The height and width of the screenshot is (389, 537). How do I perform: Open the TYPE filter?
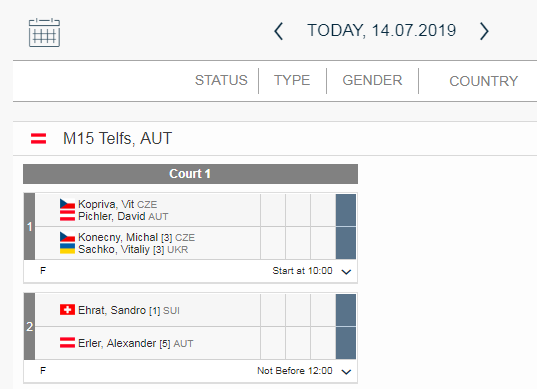(x=292, y=80)
